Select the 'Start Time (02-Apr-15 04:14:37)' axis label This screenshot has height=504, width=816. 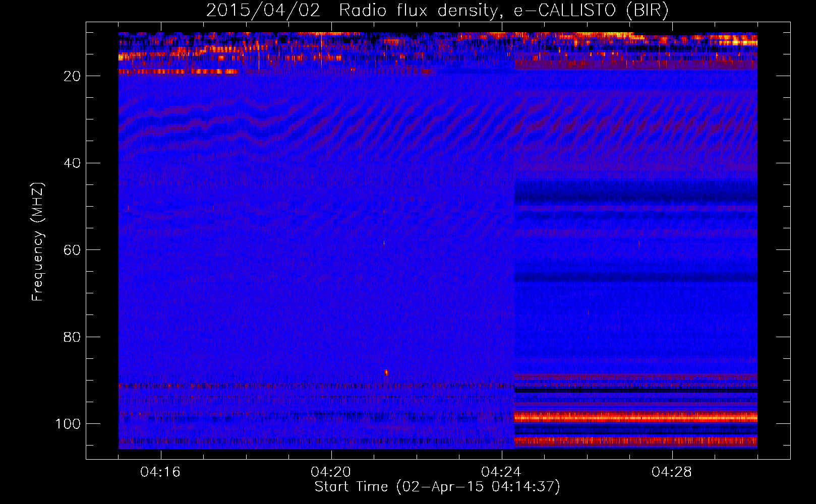(437, 487)
